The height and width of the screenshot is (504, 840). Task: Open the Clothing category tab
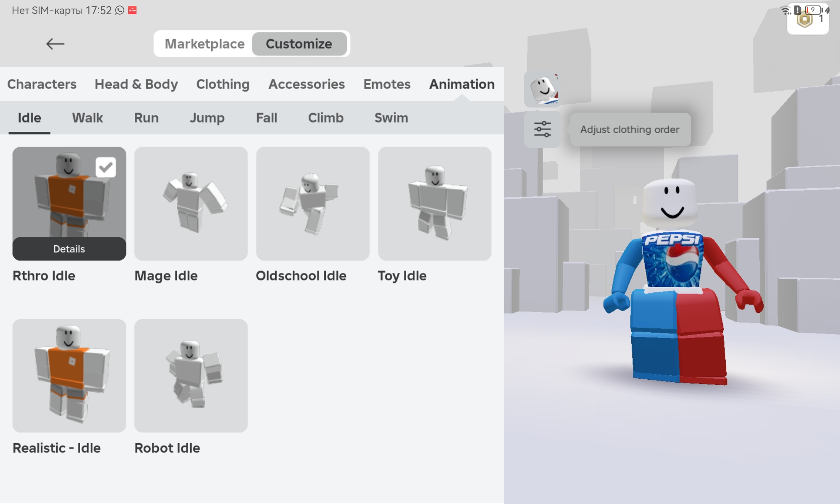click(x=223, y=84)
